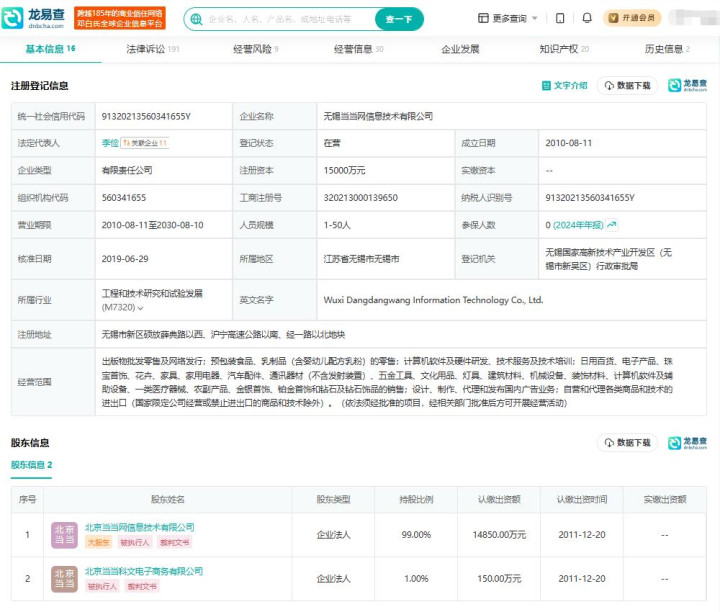
Task: Tap the mobile phone icon in the header
Action: (560, 18)
